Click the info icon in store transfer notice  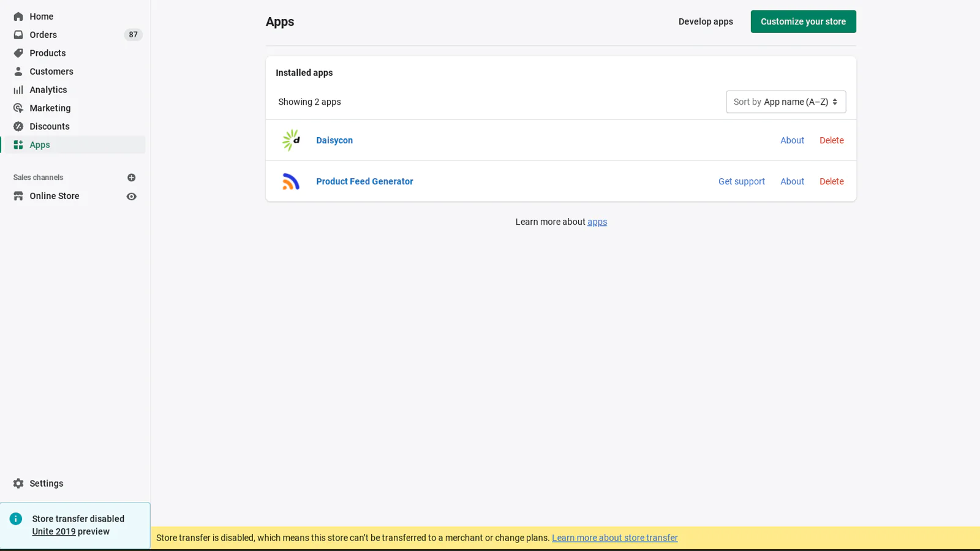[x=16, y=519]
